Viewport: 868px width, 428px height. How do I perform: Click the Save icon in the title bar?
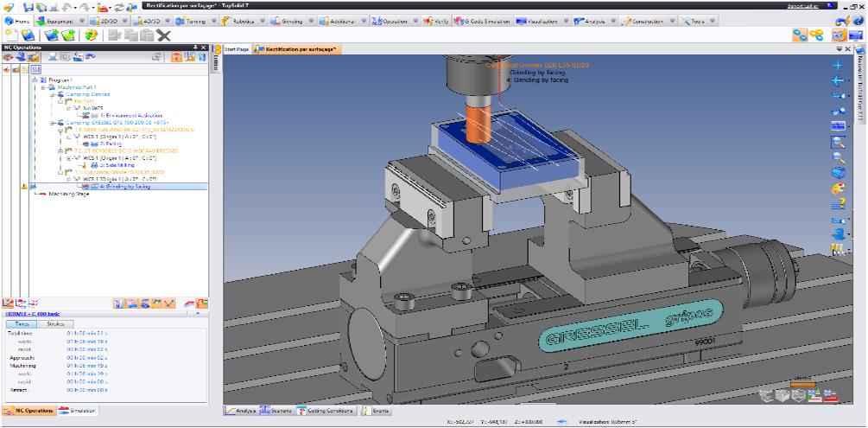(x=29, y=8)
